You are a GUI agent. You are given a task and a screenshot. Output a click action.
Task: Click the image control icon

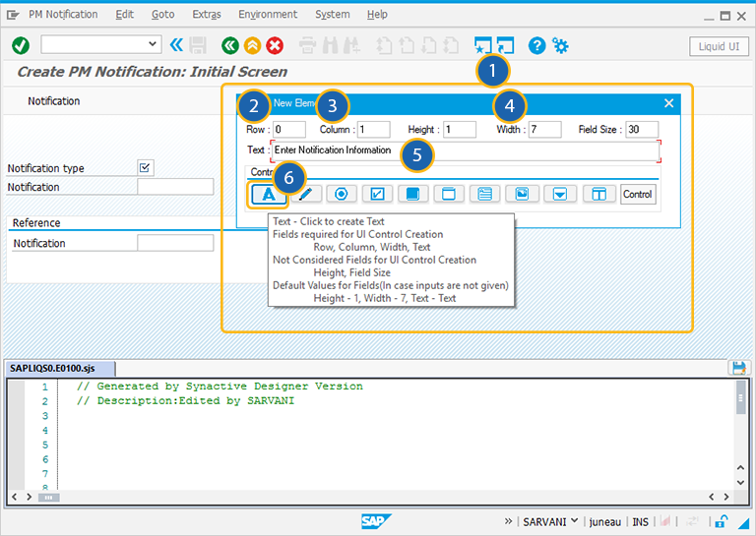[522, 194]
